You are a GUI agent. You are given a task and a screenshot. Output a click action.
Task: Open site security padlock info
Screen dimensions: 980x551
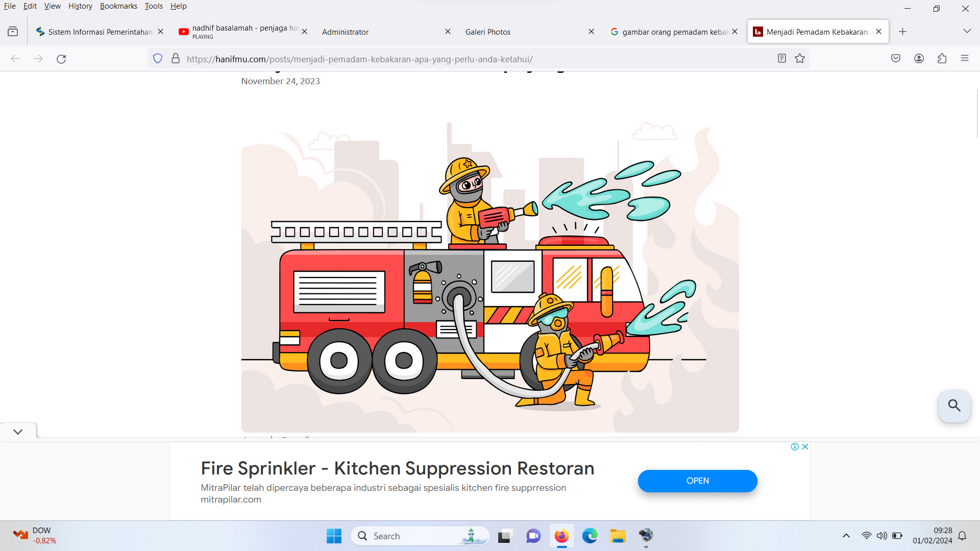click(x=176, y=59)
